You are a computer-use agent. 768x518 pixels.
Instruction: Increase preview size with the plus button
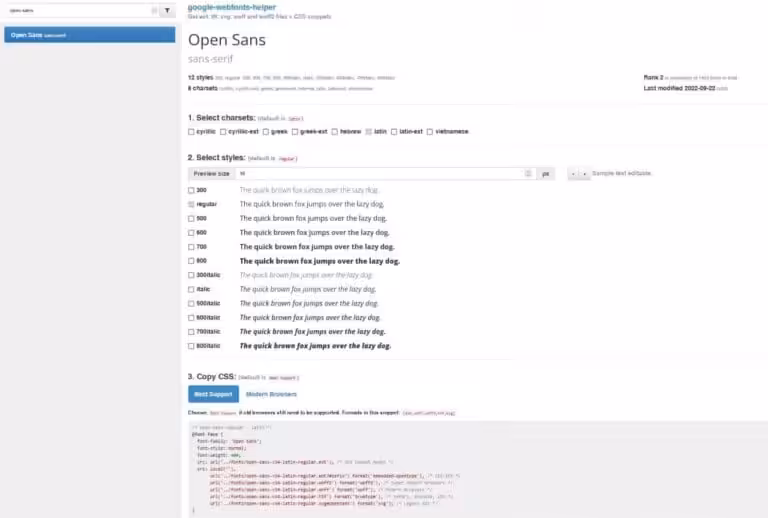pyautogui.click(x=584, y=174)
